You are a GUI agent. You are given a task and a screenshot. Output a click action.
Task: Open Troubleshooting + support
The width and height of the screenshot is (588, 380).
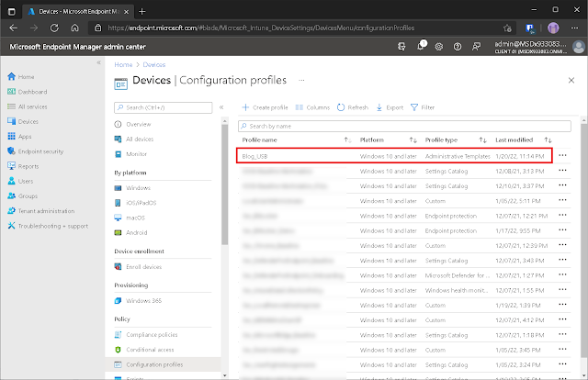click(48, 226)
